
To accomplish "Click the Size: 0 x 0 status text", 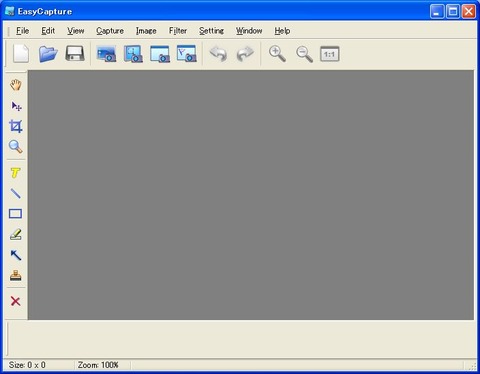I will [x=27, y=365].
